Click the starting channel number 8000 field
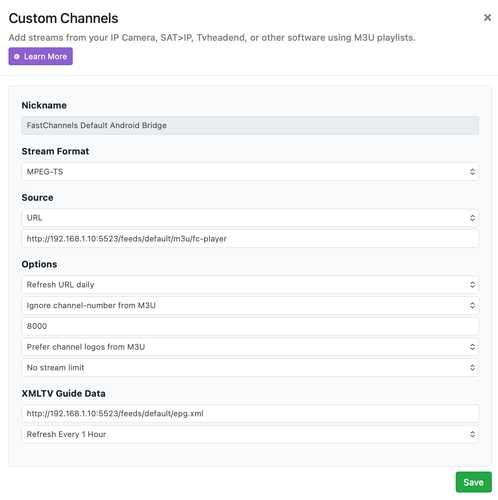 (x=250, y=326)
